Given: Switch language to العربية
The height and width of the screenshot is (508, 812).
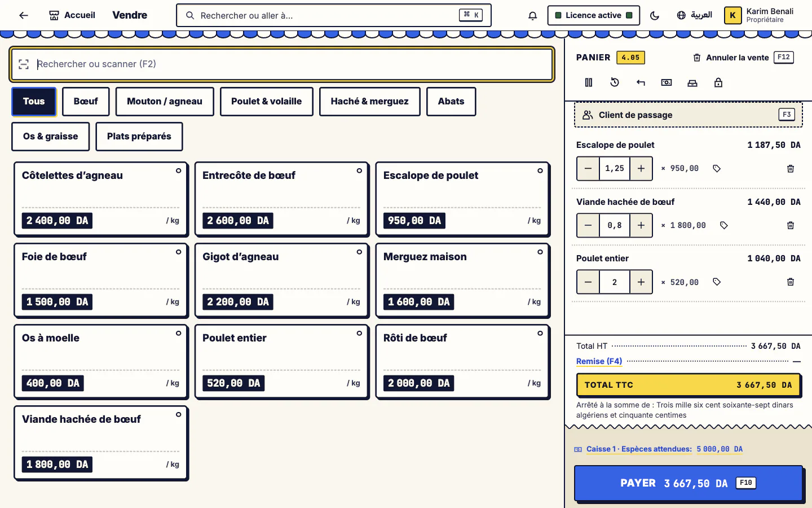Looking at the screenshot, I should (694, 15).
